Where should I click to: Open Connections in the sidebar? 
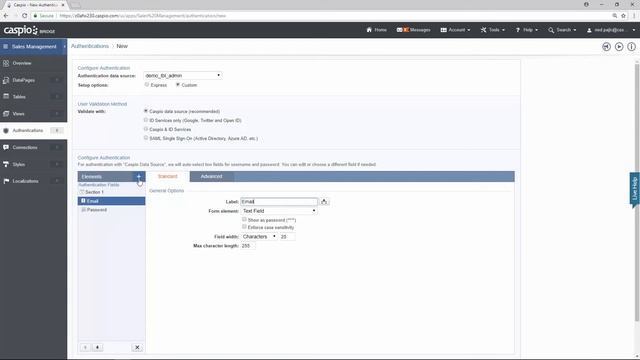(x=33, y=147)
